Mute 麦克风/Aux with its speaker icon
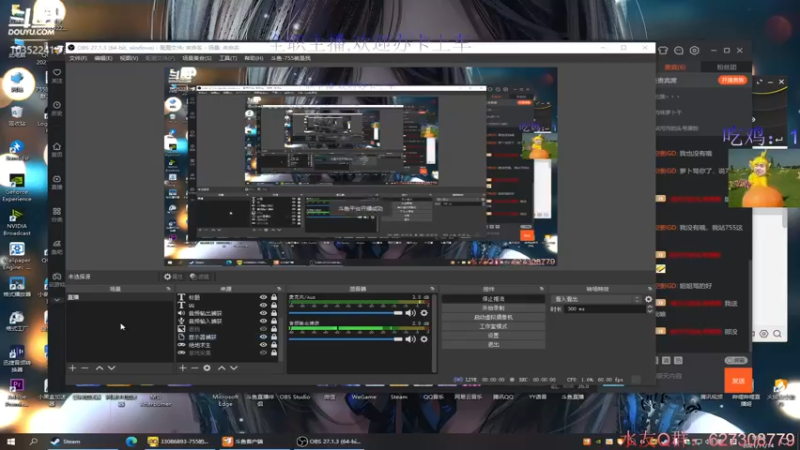Image resolution: width=800 pixels, height=450 pixels. tap(411, 313)
